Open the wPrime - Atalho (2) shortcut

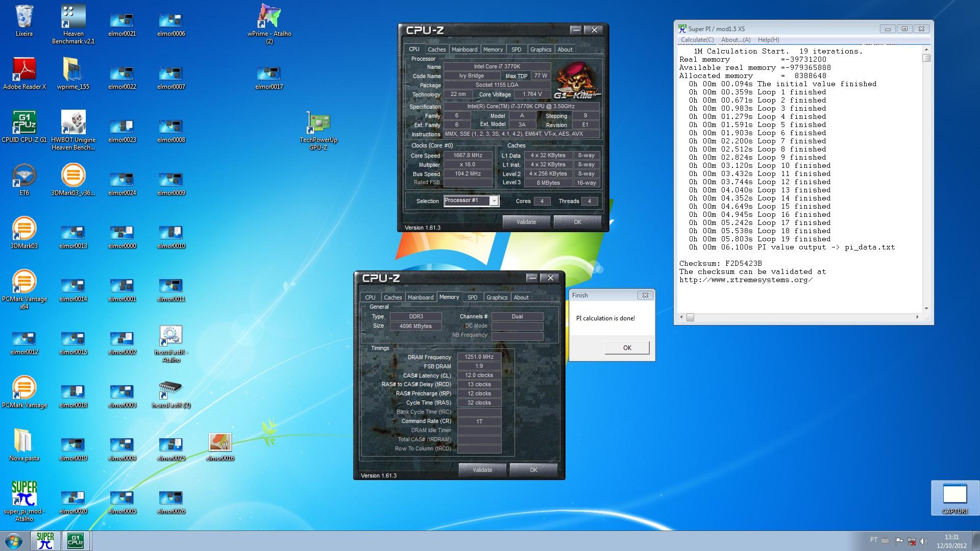(x=269, y=24)
